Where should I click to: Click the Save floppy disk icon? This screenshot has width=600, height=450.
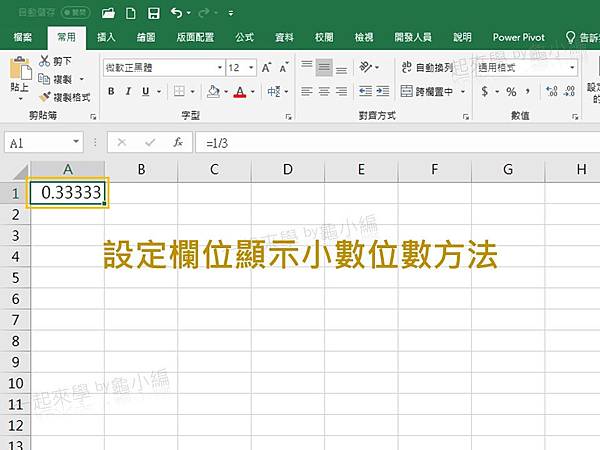[154, 13]
